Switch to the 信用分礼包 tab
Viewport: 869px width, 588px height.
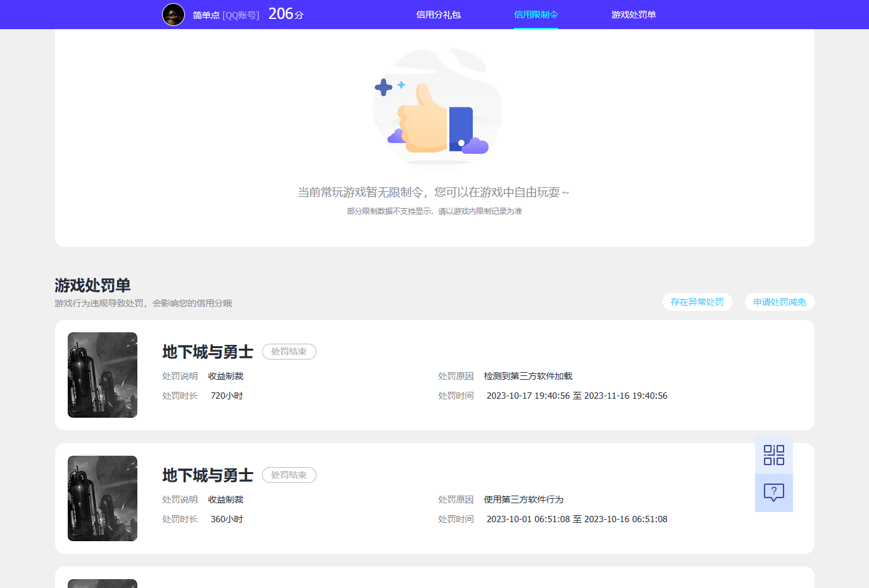438,15
